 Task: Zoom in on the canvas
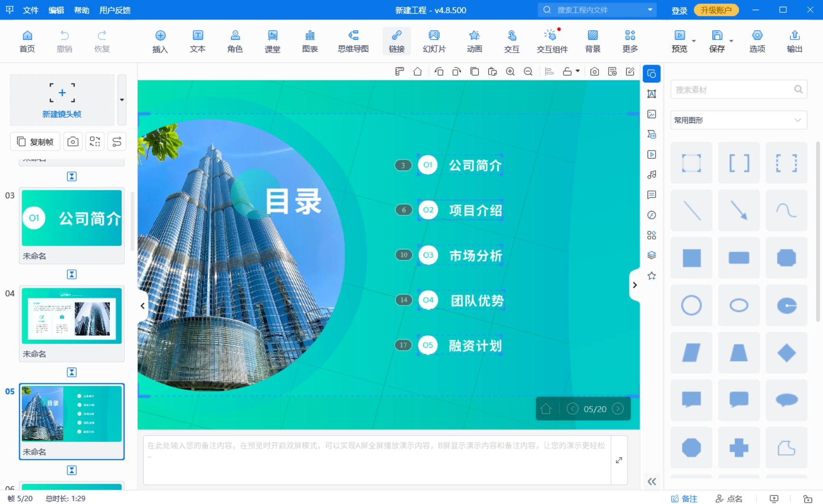click(x=510, y=72)
